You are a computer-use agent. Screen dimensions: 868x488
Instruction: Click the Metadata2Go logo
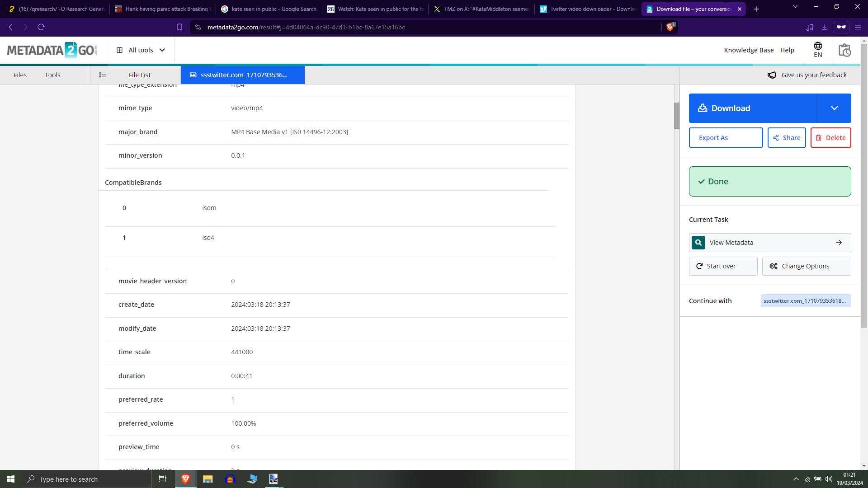click(52, 50)
